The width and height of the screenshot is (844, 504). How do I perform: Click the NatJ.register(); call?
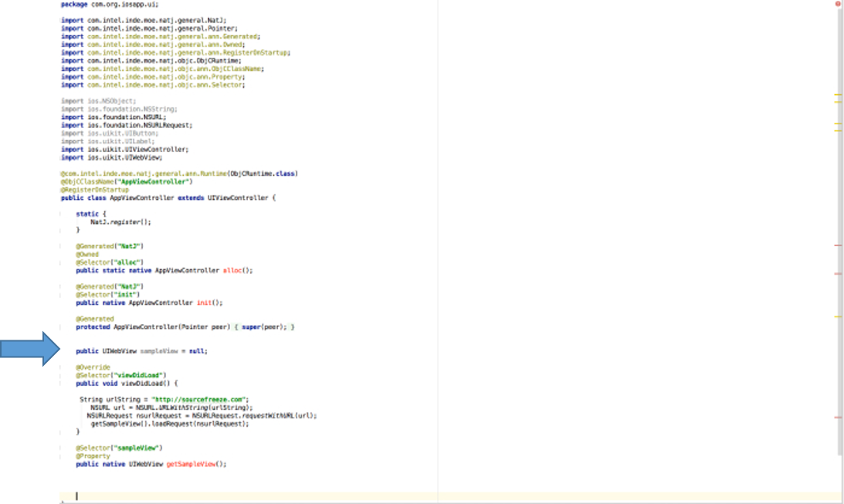tap(121, 222)
